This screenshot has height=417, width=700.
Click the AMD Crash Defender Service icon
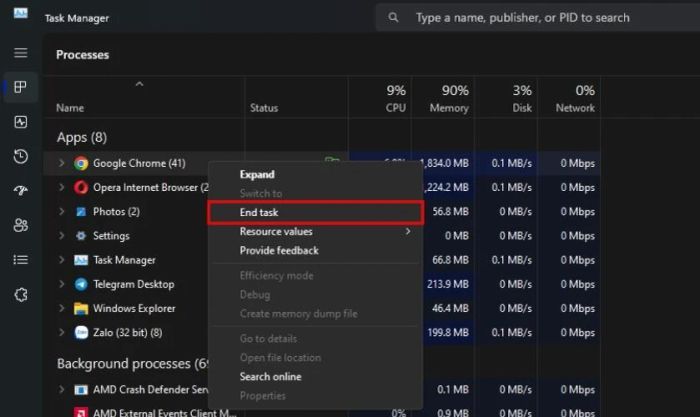(81, 390)
